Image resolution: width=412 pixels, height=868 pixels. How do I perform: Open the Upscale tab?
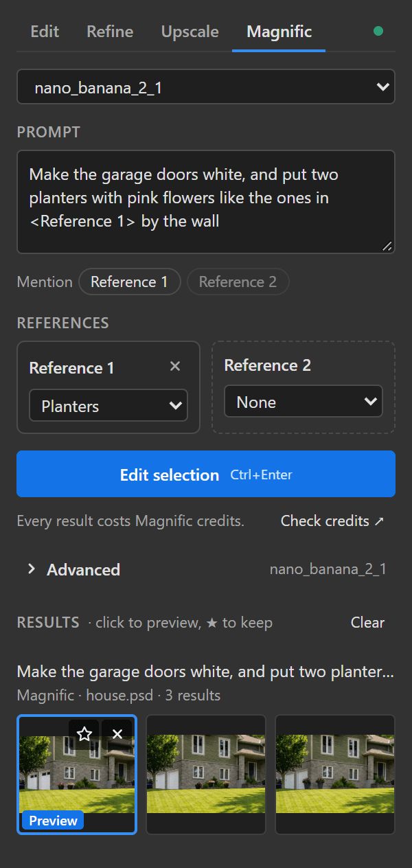coord(190,32)
